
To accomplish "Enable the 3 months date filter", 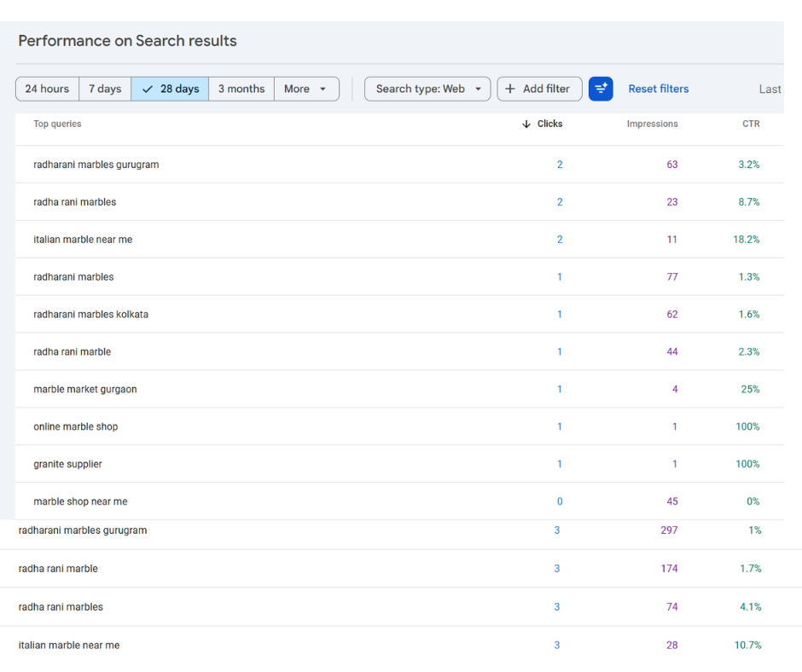I will pyautogui.click(x=241, y=89).
